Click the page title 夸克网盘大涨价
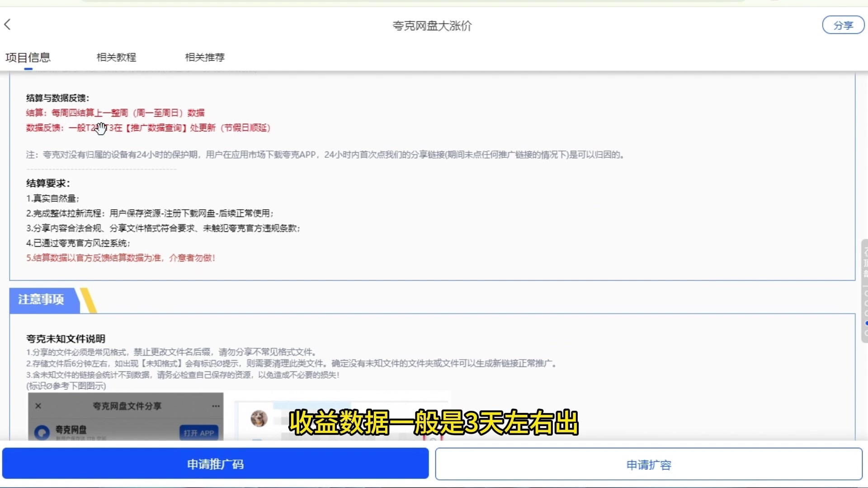This screenshot has width=868, height=488. (x=432, y=26)
